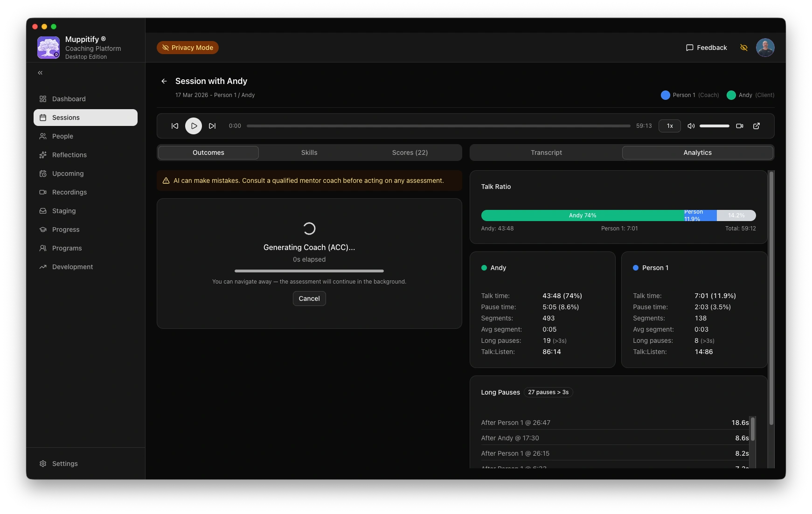
Task: Open Reflections from the sidebar
Action: [69, 155]
